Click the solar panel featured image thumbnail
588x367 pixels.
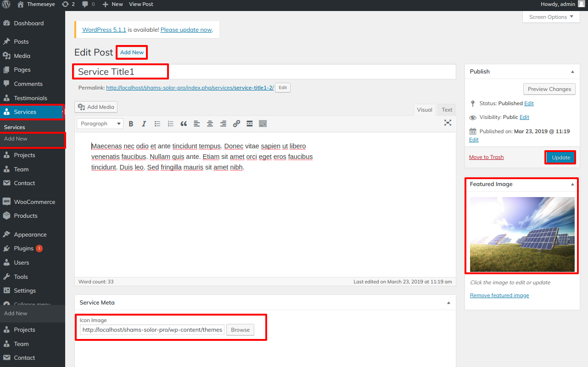(x=522, y=234)
